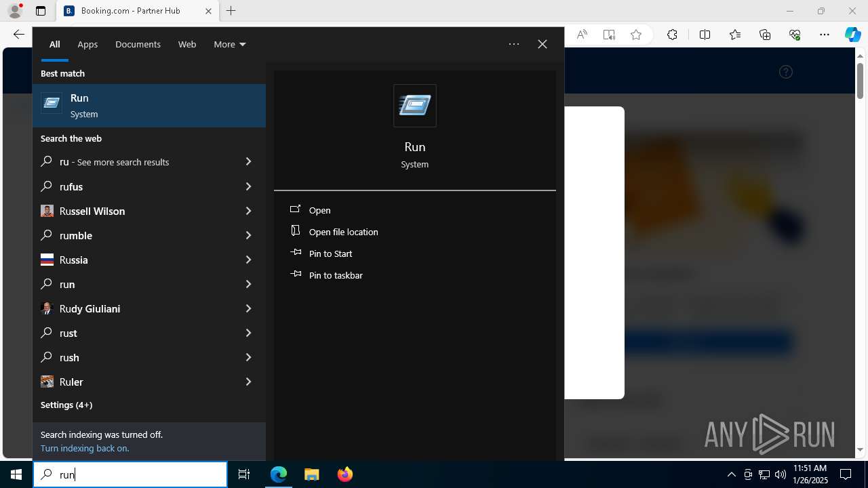The image size is (868, 488).
Task: Expand the rumble suggestion arrow
Action: 248,235
